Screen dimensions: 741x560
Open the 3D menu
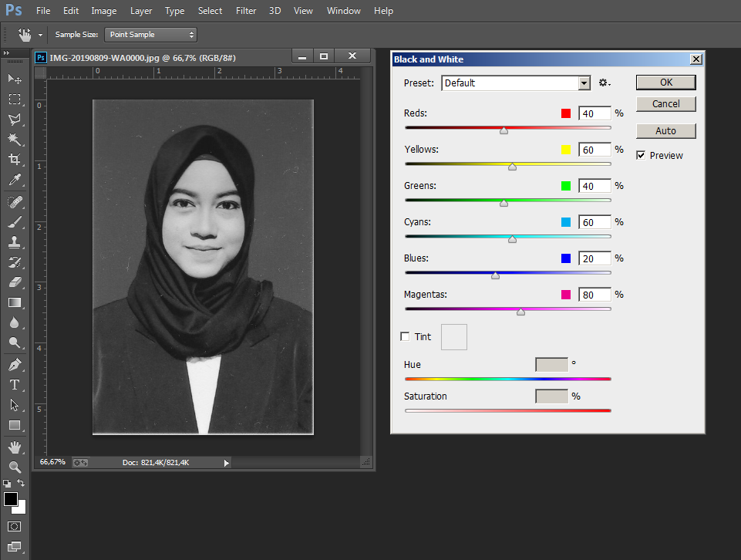pos(275,10)
